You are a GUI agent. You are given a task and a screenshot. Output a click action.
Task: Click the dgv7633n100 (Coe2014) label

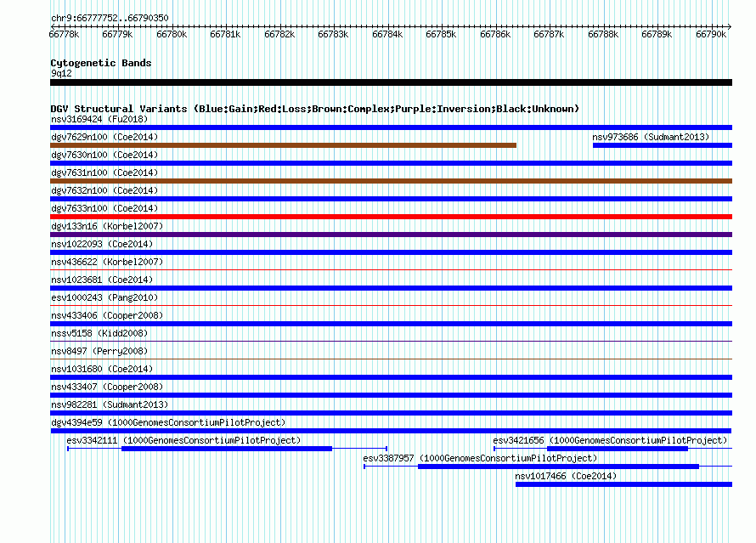point(104,208)
